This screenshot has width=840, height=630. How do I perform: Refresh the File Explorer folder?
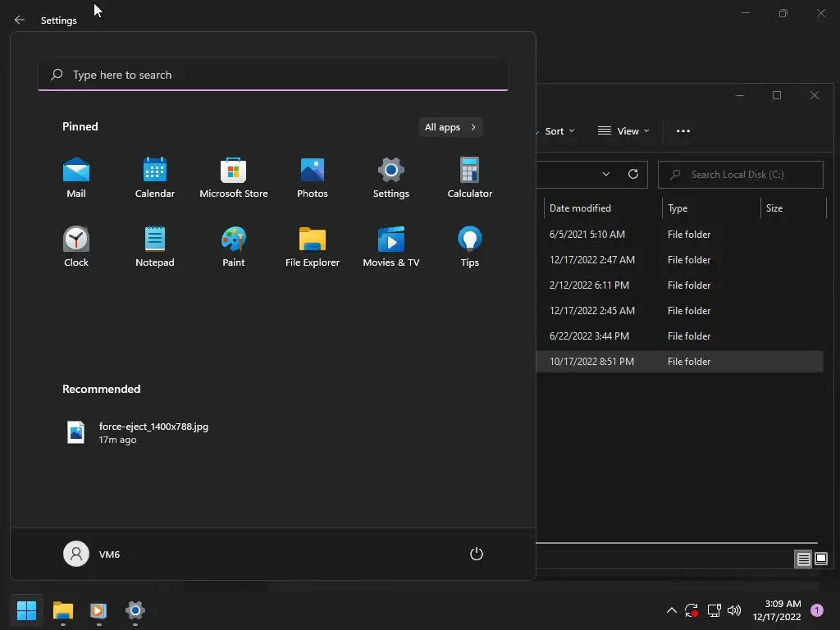click(x=633, y=174)
